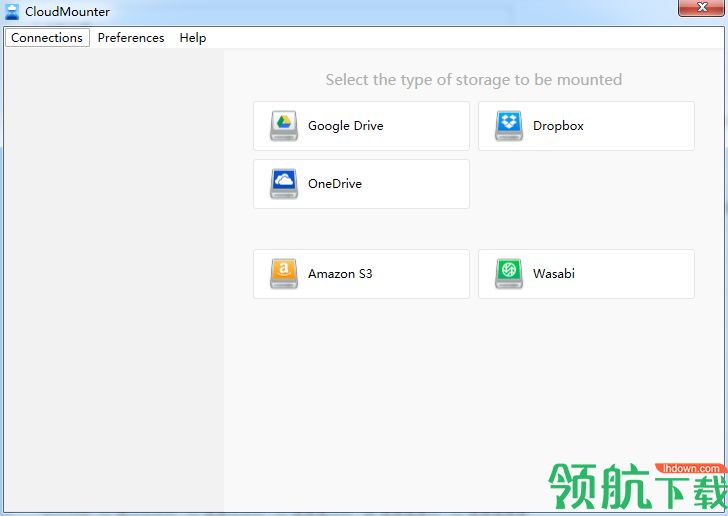Screen dimensions: 728x516
Task: Click the CloudMounter app icon in title bar
Action: [12, 12]
